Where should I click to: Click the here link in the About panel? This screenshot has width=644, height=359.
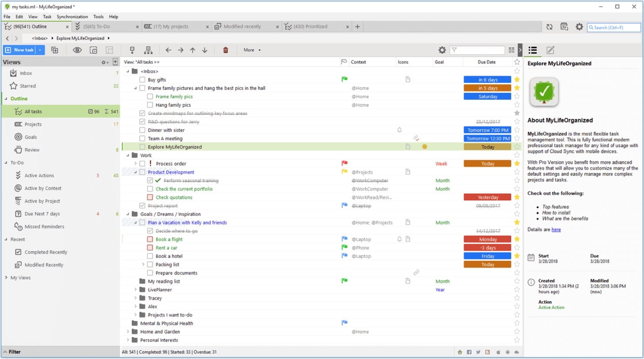[x=556, y=229]
